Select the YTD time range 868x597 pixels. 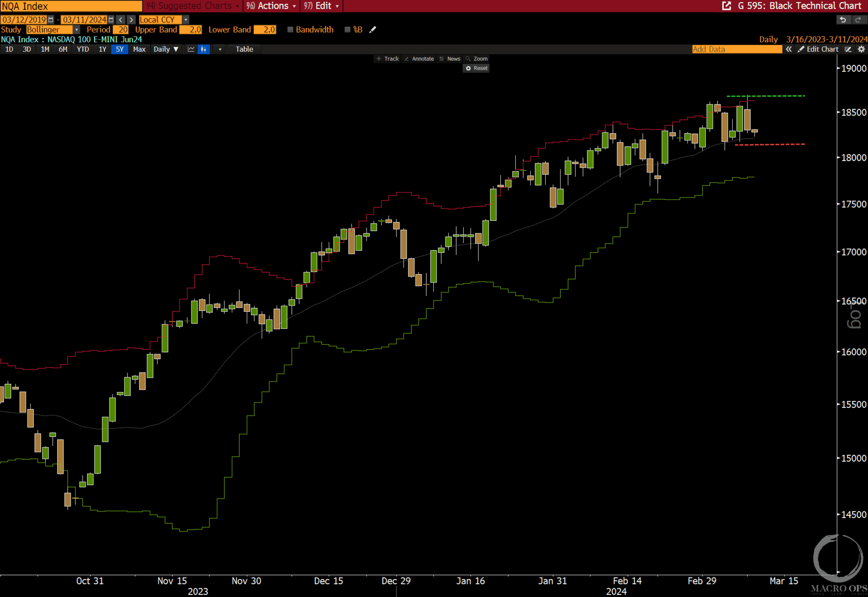pos(83,49)
